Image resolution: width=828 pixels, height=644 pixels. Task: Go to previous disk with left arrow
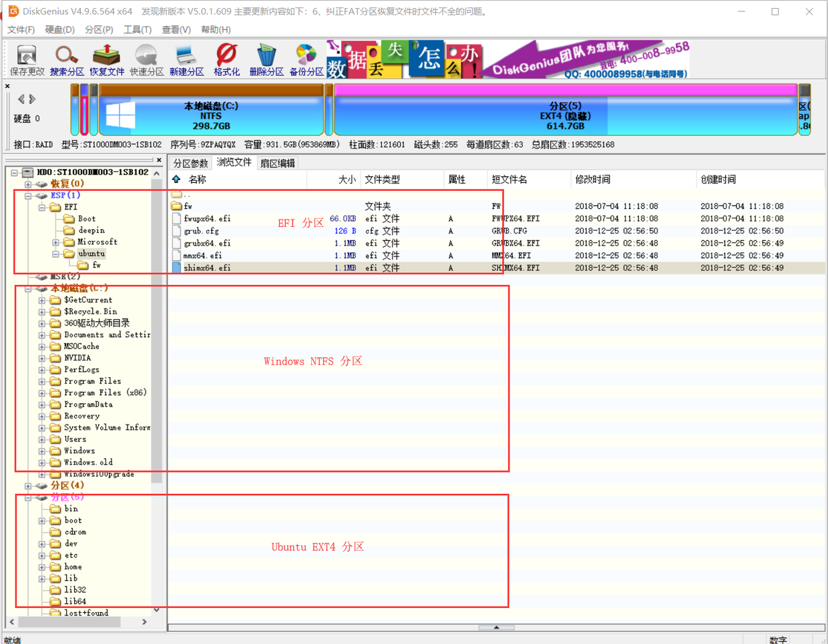point(21,99)
